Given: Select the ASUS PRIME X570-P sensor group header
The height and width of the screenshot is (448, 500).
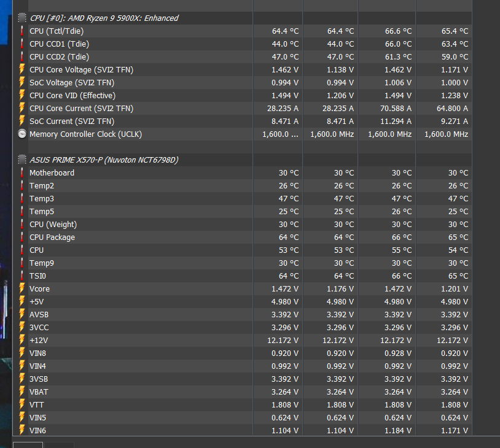Looking at the screenshot, I should (x=104, y=160).
